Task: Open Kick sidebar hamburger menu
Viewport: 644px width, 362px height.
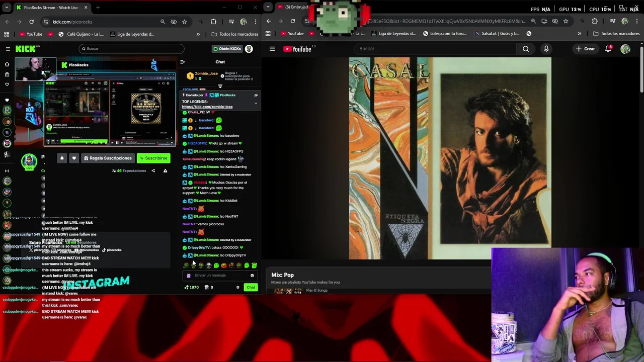Action: pyautogui.click(x=8, y=49)
